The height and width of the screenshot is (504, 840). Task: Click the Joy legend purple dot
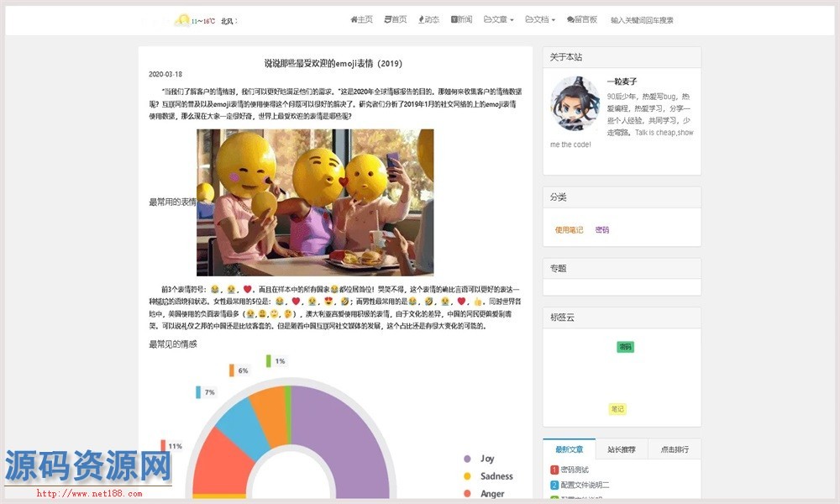(x=467, y=459)
